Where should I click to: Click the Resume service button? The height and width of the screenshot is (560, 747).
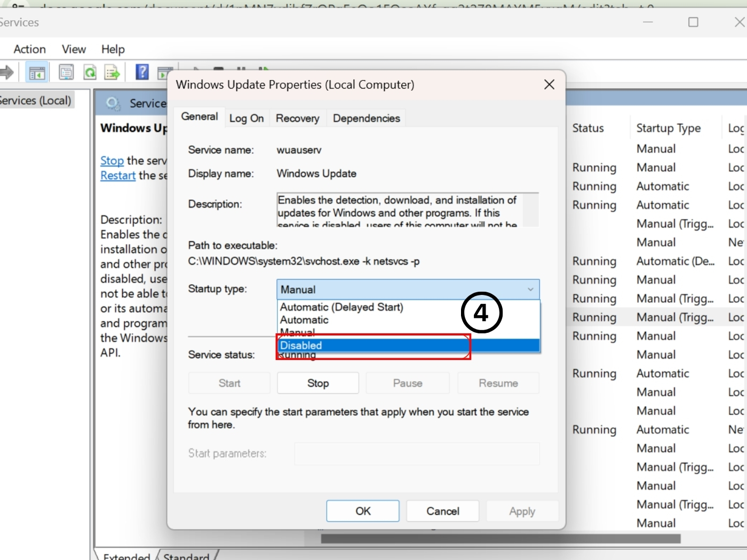coord(498,383)
